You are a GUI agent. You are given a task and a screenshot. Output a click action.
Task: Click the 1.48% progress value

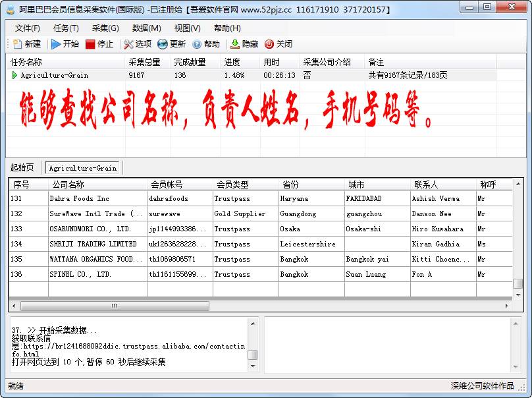coord(234,75)
